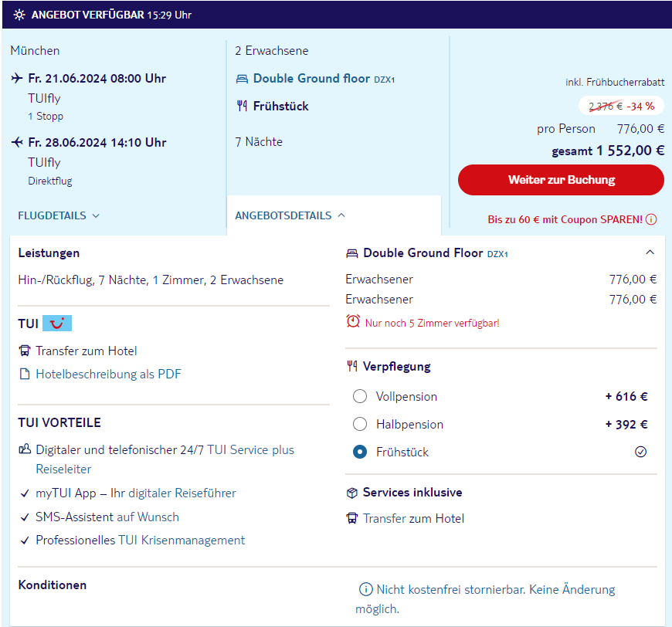Viewport: 672px width, 627px height.
Task: Click Transfer zum Hotel under Services inklusive
Action: tap(413, 519)
